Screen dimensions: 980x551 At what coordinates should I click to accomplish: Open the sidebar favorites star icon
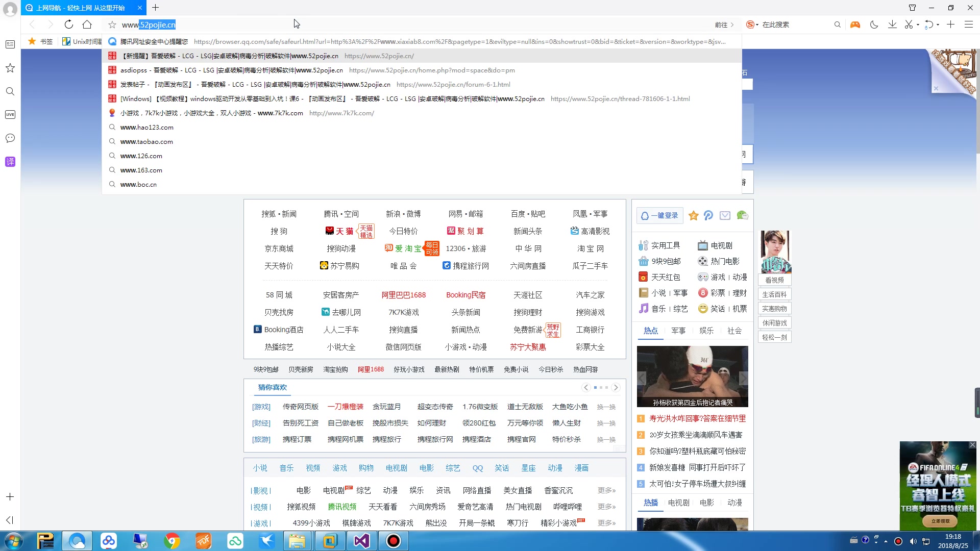(10, 68)
